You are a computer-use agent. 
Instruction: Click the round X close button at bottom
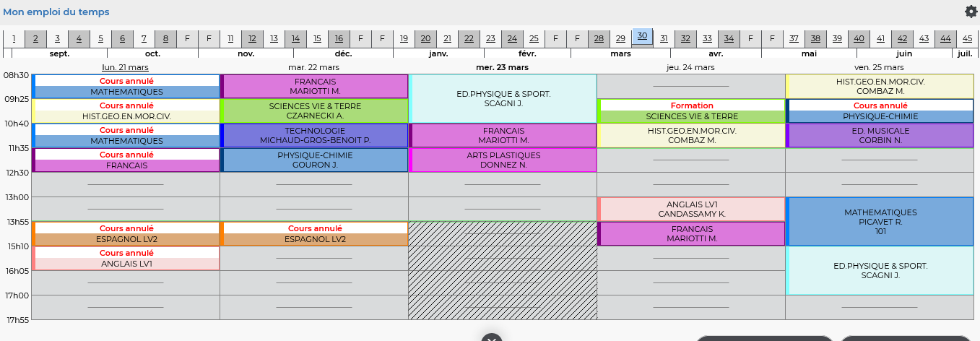pos(491,337)
